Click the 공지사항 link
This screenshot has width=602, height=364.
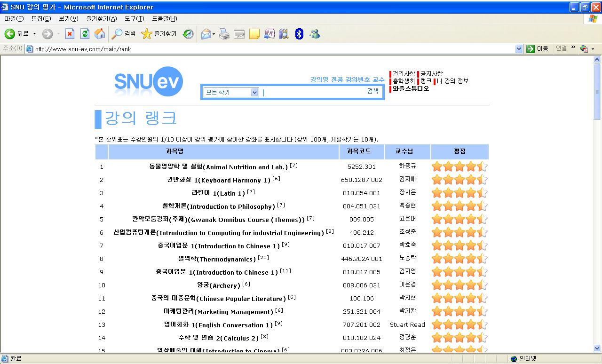click(431, 74)
